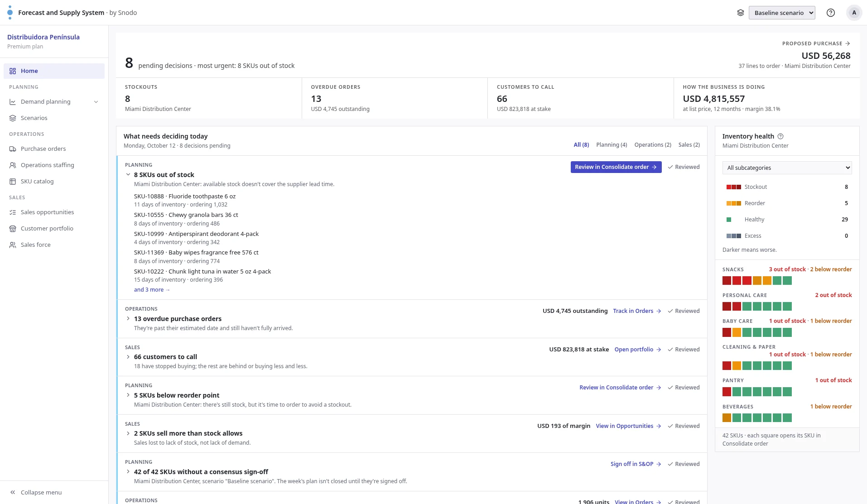Open the All subcategories dropdown
The image size is (867, 504).
click(787, 168)
